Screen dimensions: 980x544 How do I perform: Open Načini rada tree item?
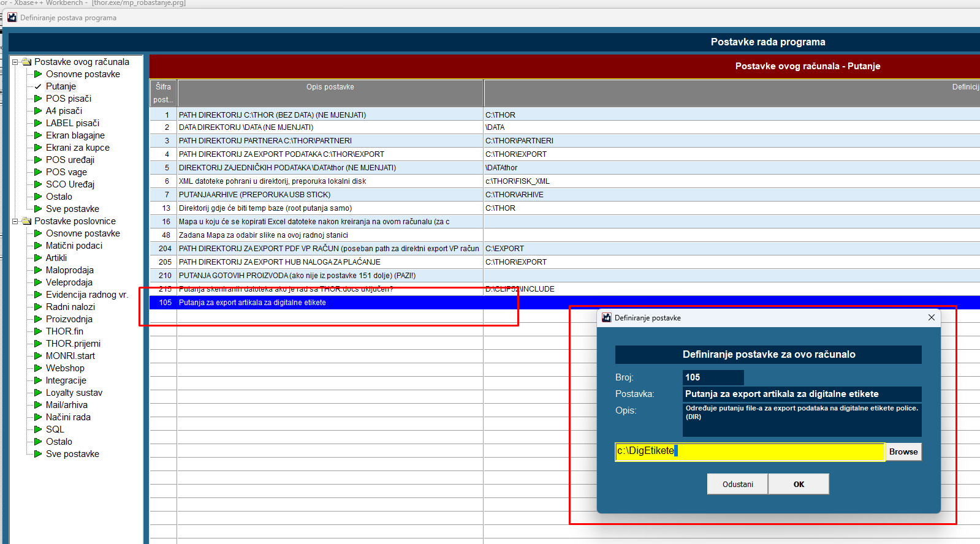[68, 417]
